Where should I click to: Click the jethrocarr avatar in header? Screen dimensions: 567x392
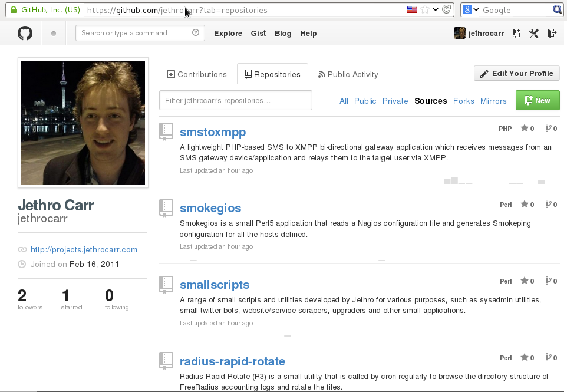(460, 33)
